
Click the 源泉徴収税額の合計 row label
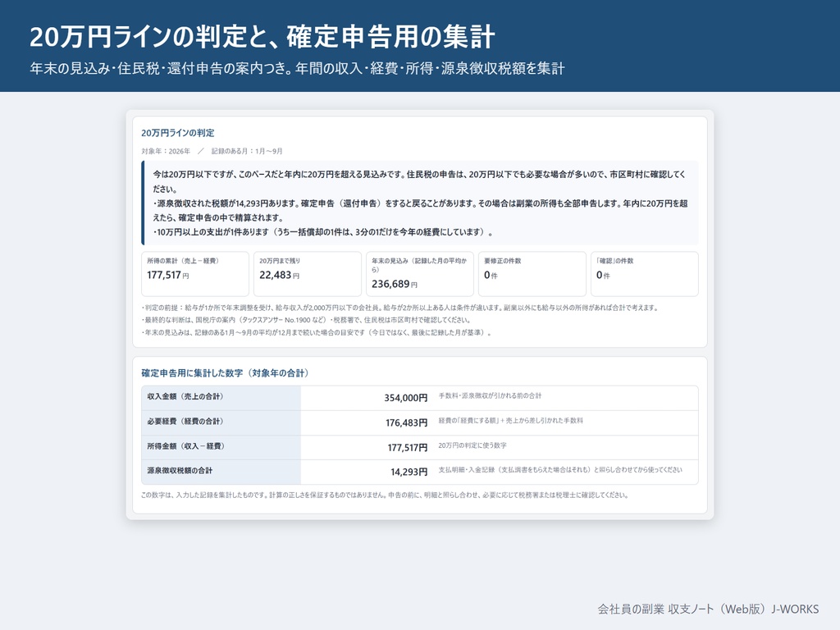[180, 470]
